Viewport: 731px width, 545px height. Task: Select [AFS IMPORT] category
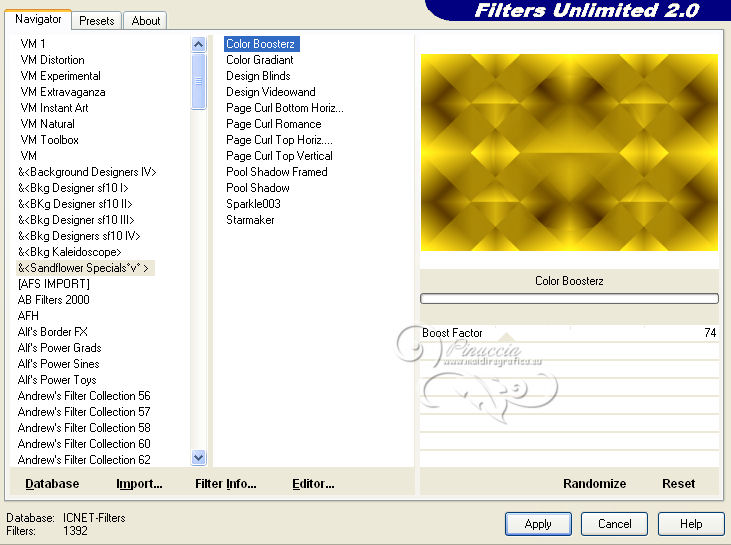coord(54,284)
